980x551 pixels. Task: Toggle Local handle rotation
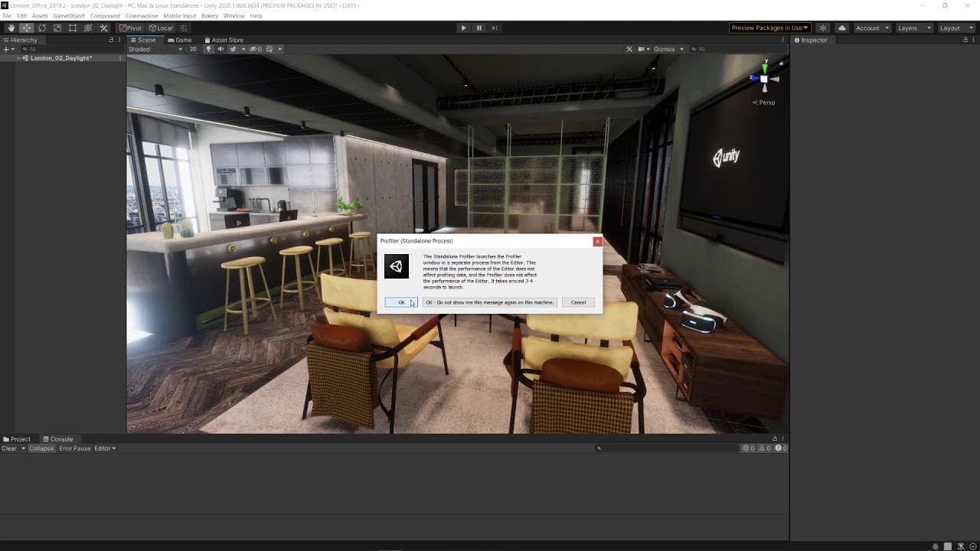point(161,28)
